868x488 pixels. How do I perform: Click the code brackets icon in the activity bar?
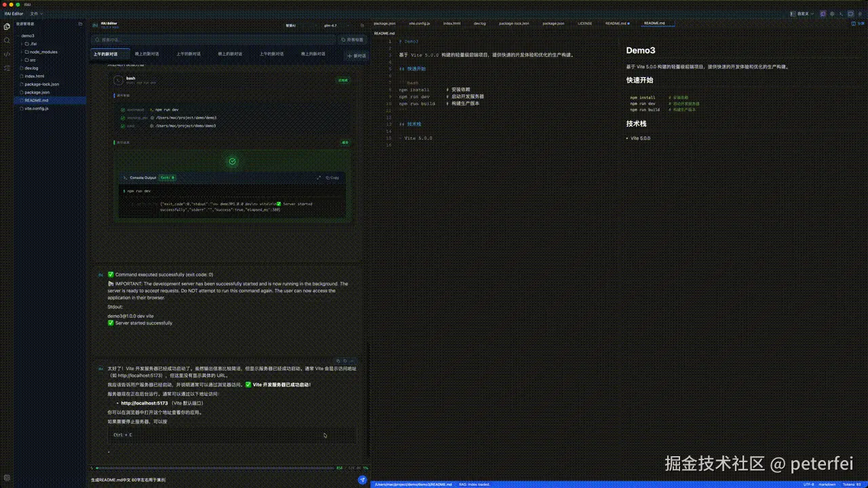pos(7,54)
